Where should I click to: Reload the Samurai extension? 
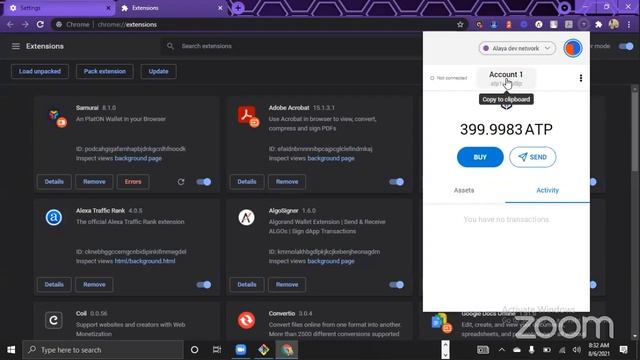coord(181,182)
